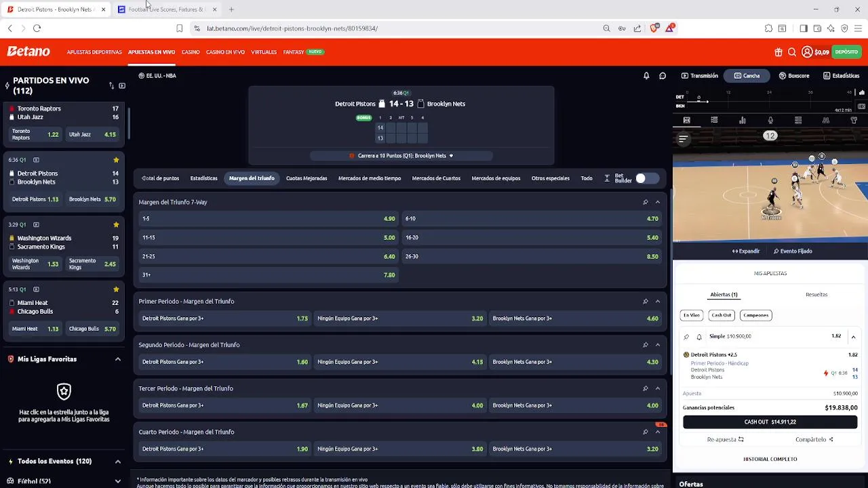
Task: Click the bookmark icon in address bar
Action: (179, 28)
